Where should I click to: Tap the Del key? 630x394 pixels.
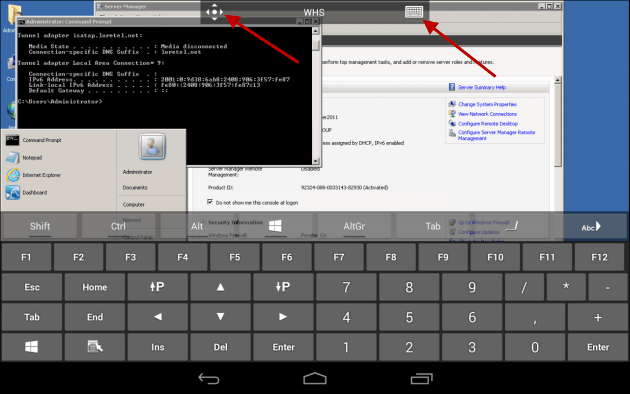[221, 347]
